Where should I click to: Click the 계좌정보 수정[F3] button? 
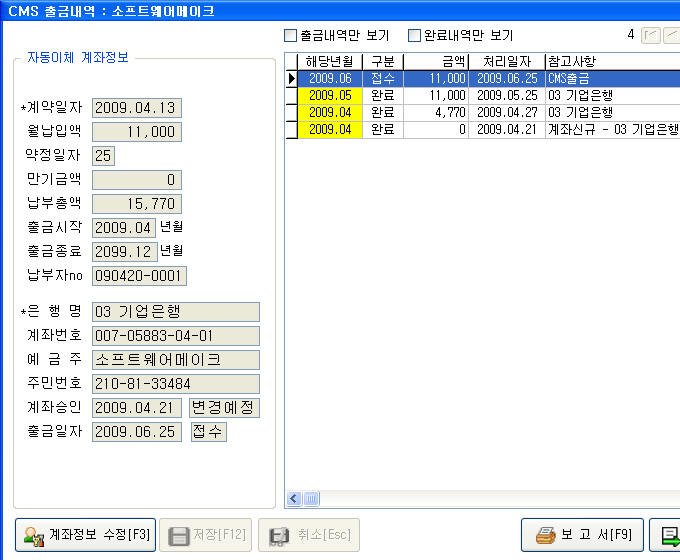tap(85, 535)
